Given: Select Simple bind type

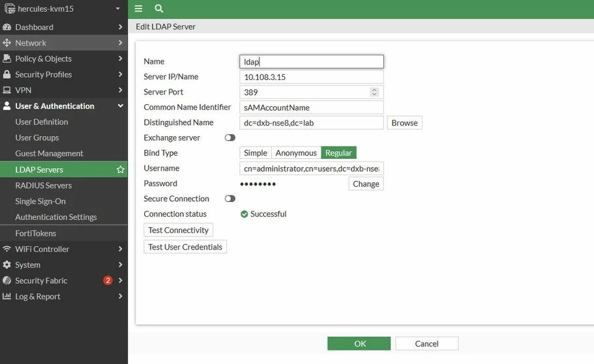Looking at the screenshot, I should (256, 153).
